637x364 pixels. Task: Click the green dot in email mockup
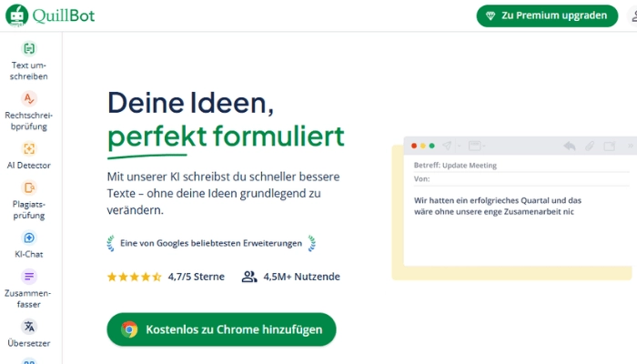point(432,146)
